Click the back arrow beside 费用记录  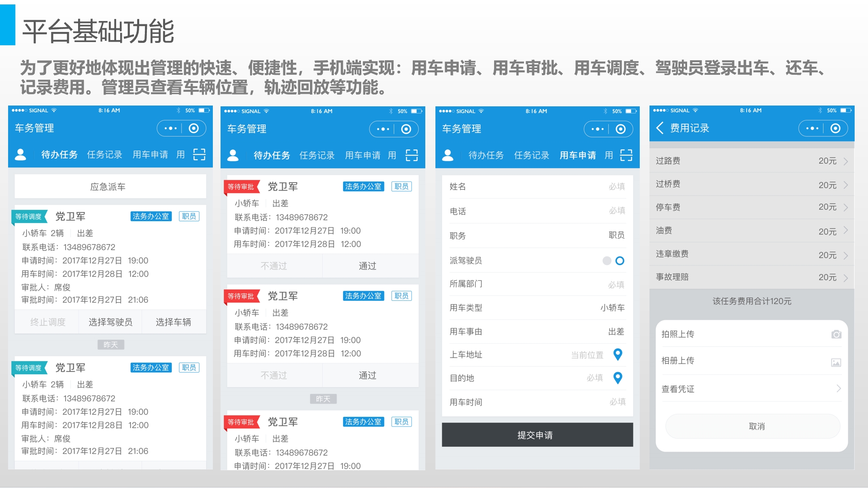pos(660,128)
